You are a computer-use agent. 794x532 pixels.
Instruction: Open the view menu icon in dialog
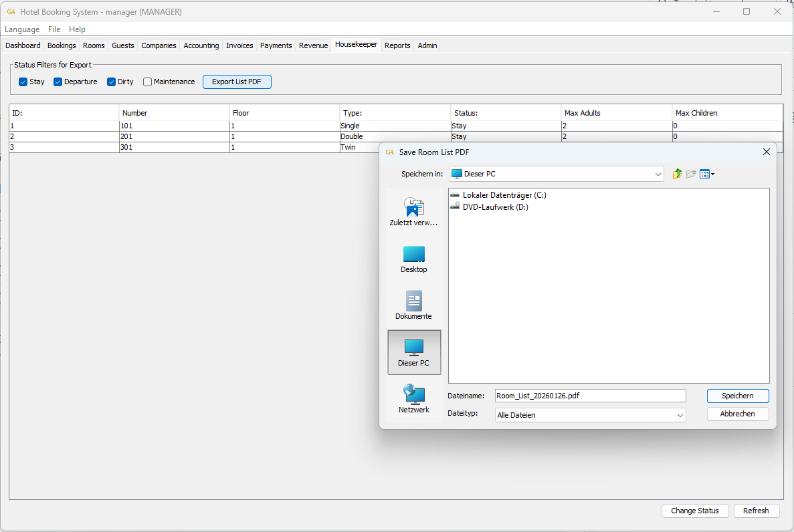coord(706,174)
